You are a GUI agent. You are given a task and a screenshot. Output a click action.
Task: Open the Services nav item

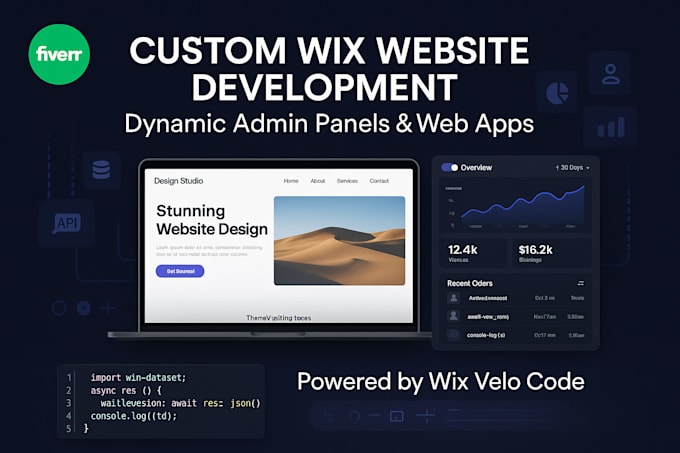tap(347, 181)
